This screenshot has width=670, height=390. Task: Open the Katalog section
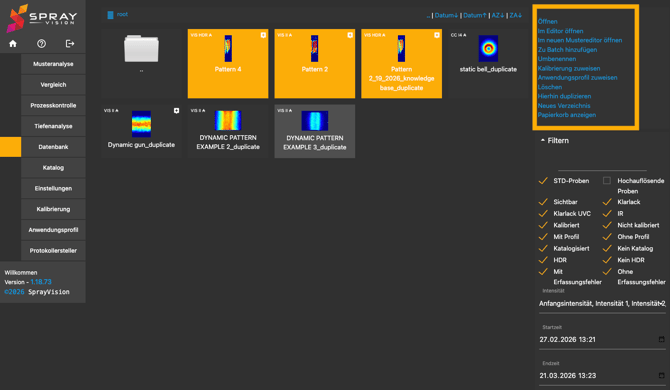point(53,167)
